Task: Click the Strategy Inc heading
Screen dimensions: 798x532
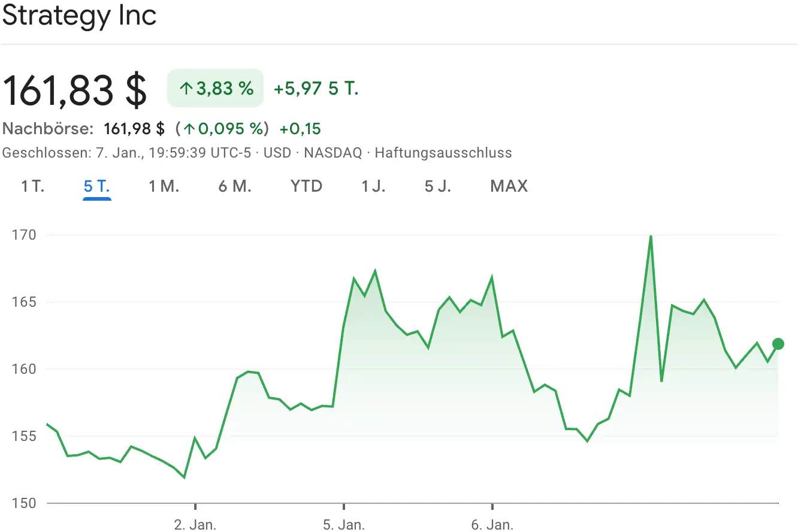Action: click(79, 16)
